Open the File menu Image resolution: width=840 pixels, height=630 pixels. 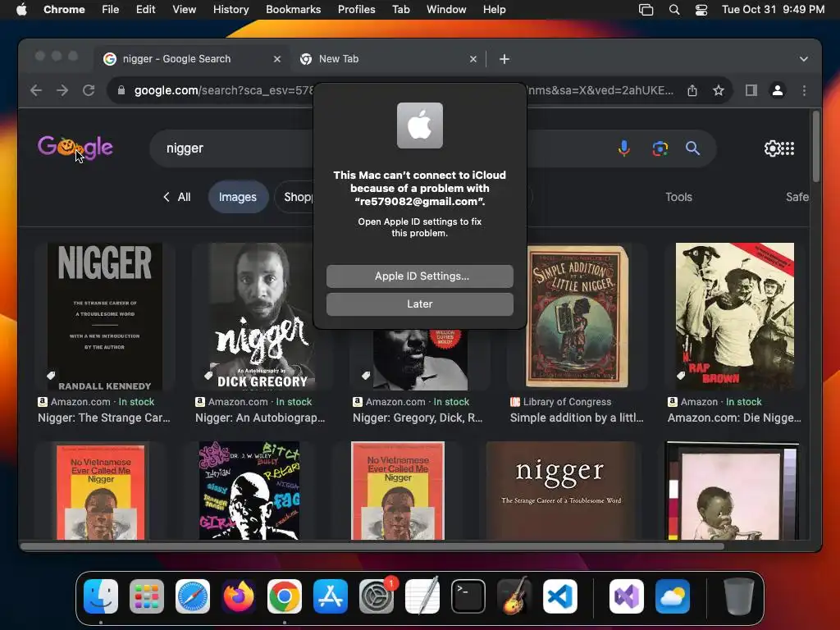coord(111,10)
